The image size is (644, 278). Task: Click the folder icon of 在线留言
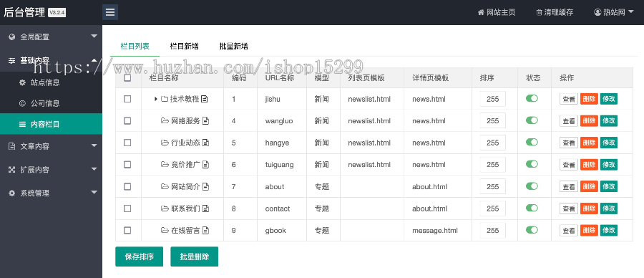[x=165, y=230]
